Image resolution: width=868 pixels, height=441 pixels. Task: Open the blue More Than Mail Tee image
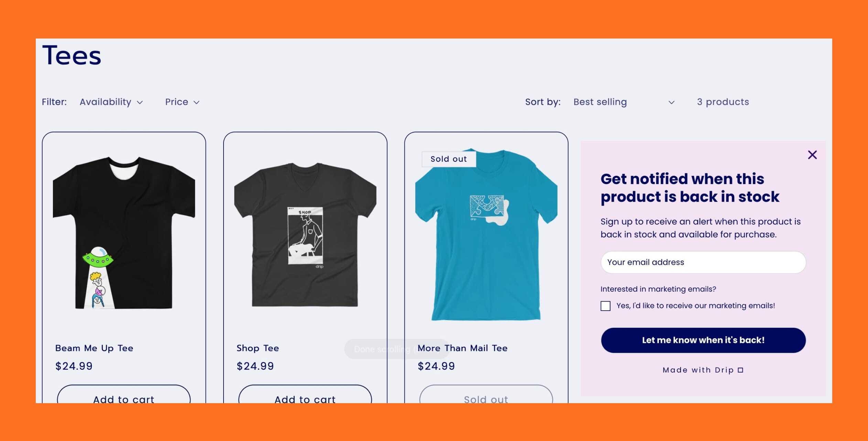486,235
